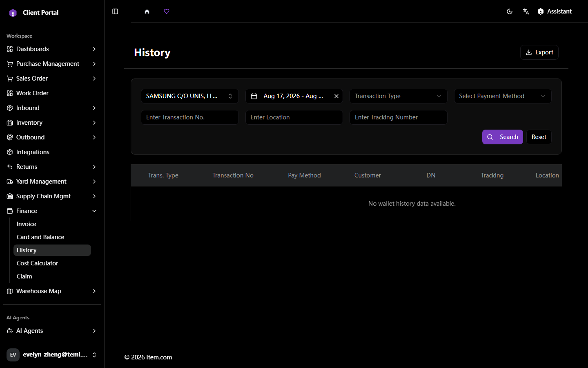This screenshot has height=368, width=588.
Task: Expand the Outbound menu
Action: pyautogui.click(x=52, y=137)
